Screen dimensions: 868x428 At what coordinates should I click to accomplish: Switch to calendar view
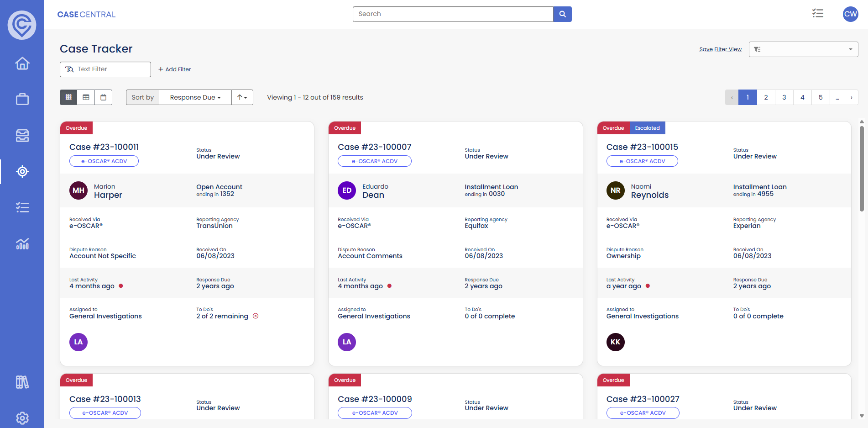tap(104, 97)
